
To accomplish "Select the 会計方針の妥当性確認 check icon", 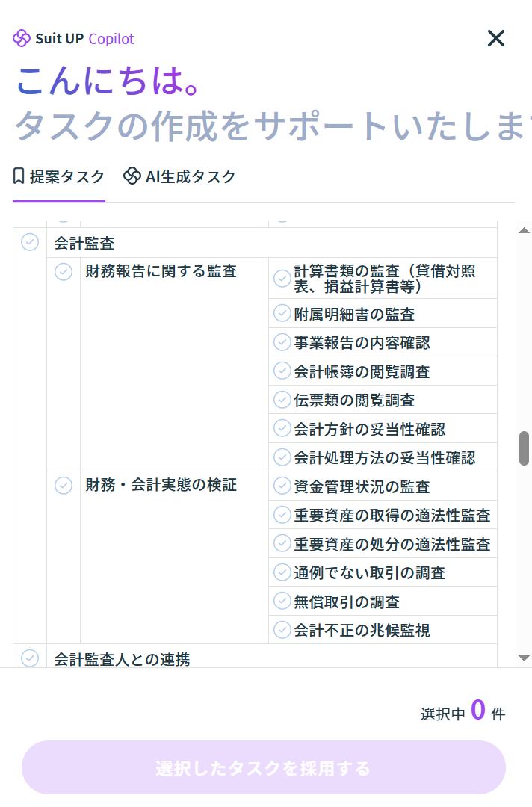I will 282,428.
